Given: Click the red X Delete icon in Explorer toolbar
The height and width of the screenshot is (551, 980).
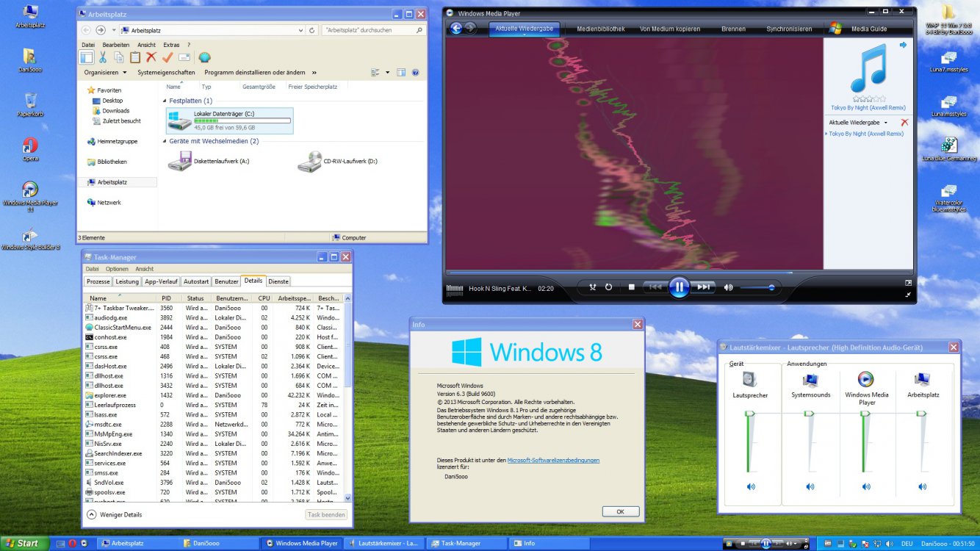Looking at the screenshot, I should coord(151,57).
